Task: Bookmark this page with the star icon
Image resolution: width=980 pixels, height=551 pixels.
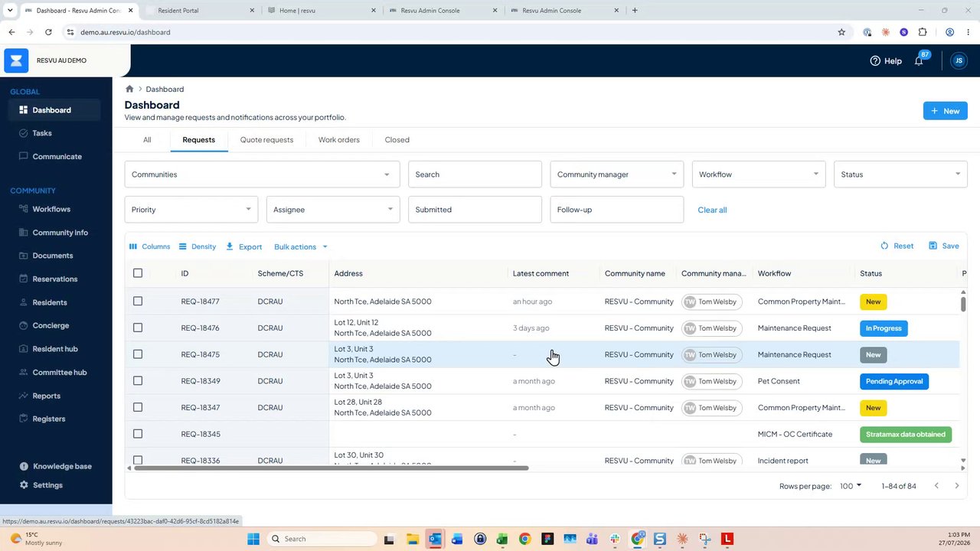Action: tap(841, 32)
